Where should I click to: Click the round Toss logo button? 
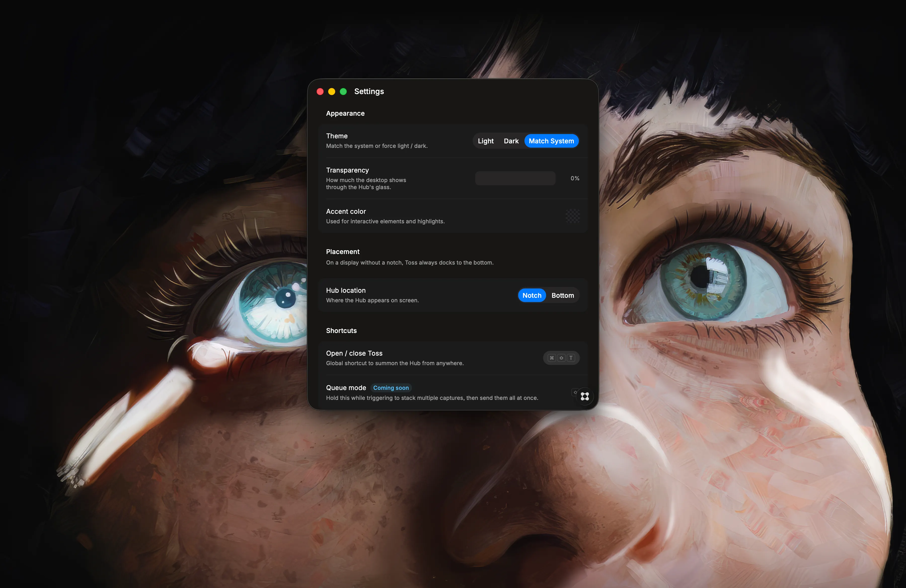585,396
